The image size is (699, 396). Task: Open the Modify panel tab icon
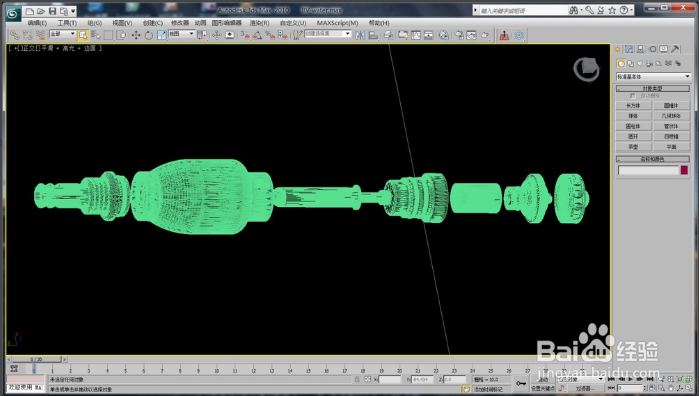tap(629, 49)
